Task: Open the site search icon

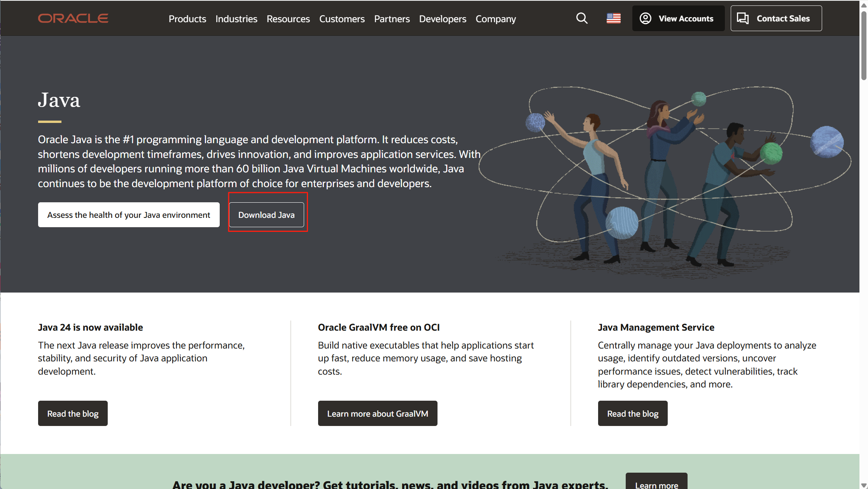Action: pos(582,18)
